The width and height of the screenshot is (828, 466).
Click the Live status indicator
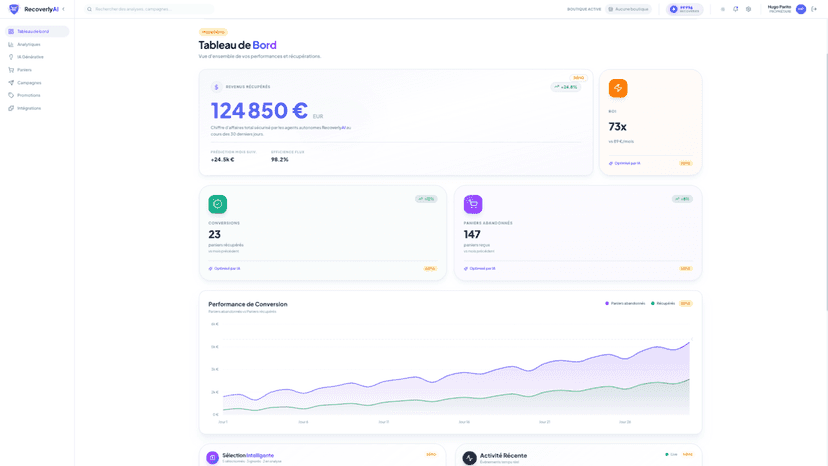[x=671, y=454]
